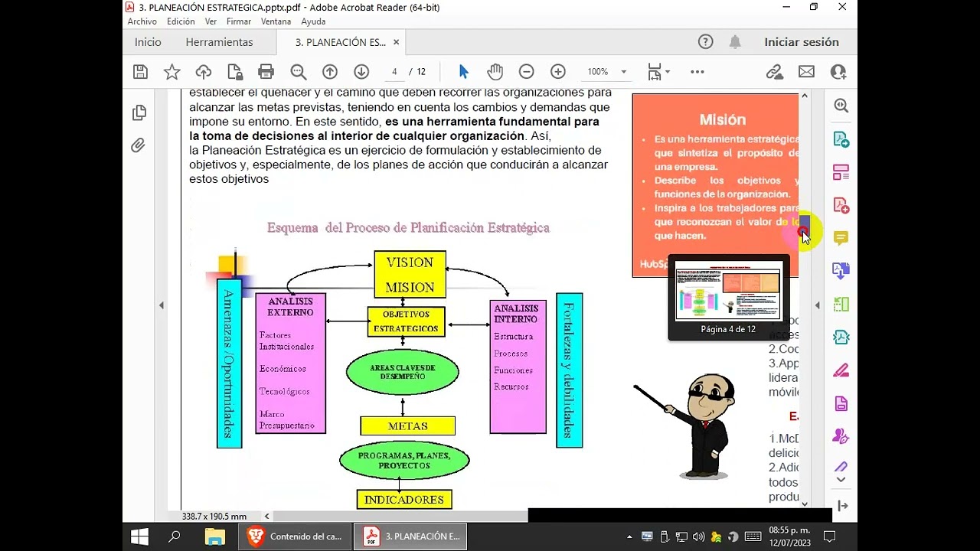The image size is (980, 551).
Task: Click the share with others person icon
Action: pos(838,72)
